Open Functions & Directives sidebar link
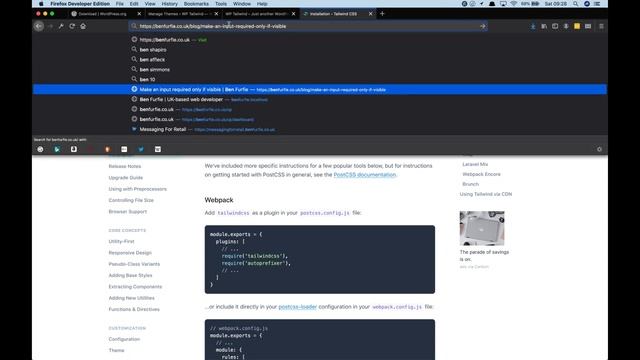This screenshot has height=360, width=640. pyautogui.click(x=134, y=309)
